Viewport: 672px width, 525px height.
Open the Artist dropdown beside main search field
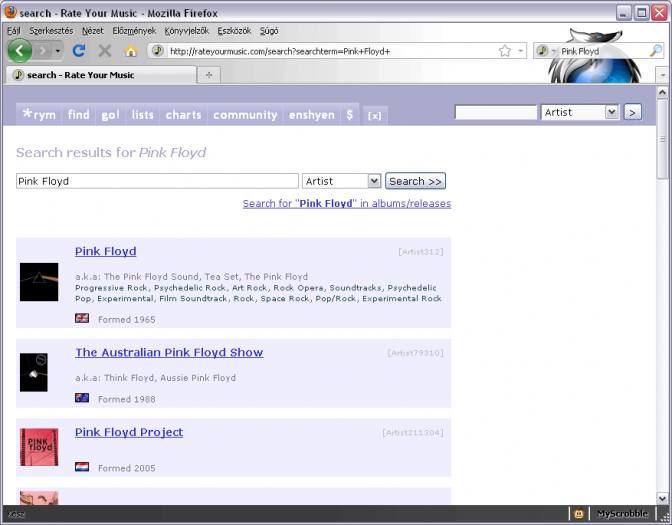341,181
